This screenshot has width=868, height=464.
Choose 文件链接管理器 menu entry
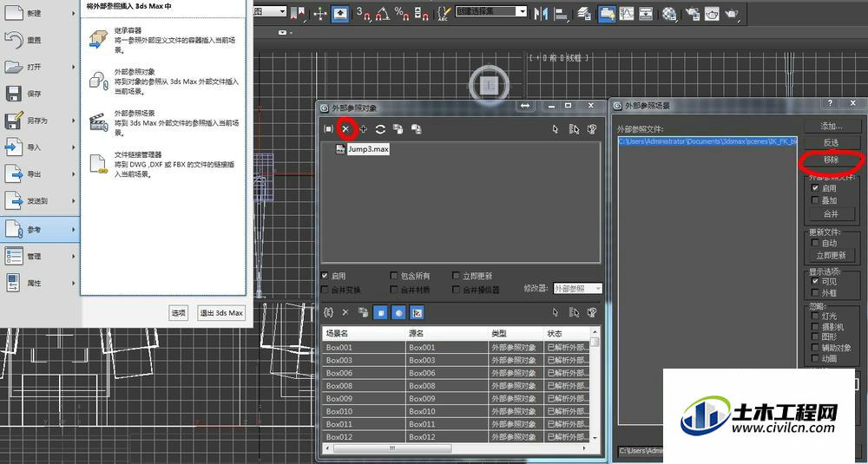click(163, 164)
